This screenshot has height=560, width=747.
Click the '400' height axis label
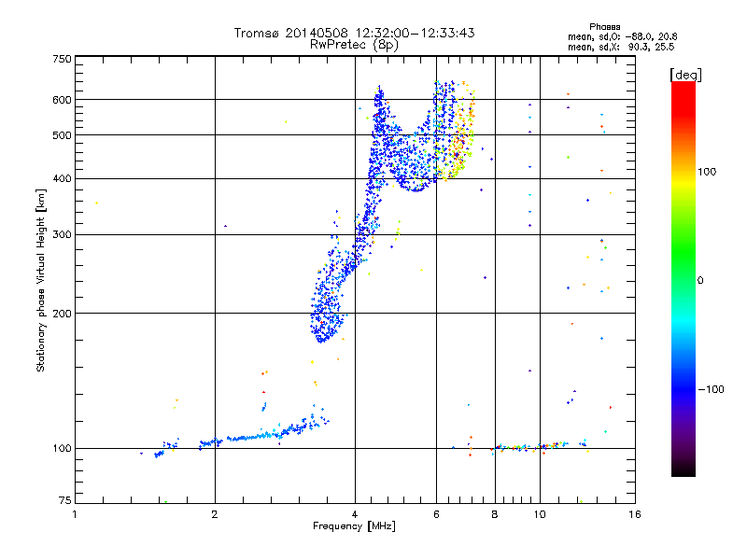click(62, 179)
